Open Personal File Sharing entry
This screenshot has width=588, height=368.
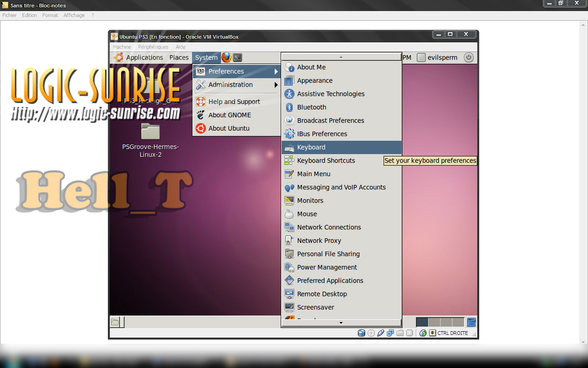click(x=341, y=254)
